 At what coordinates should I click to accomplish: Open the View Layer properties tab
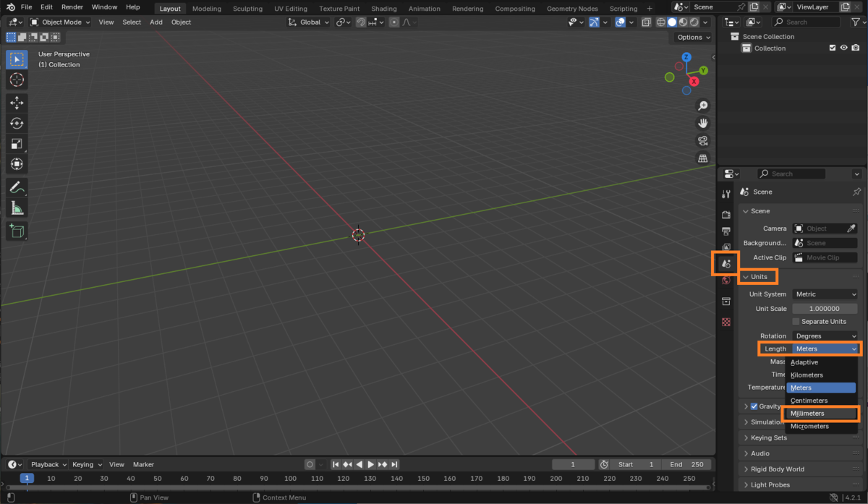click(x=726, y=247)
